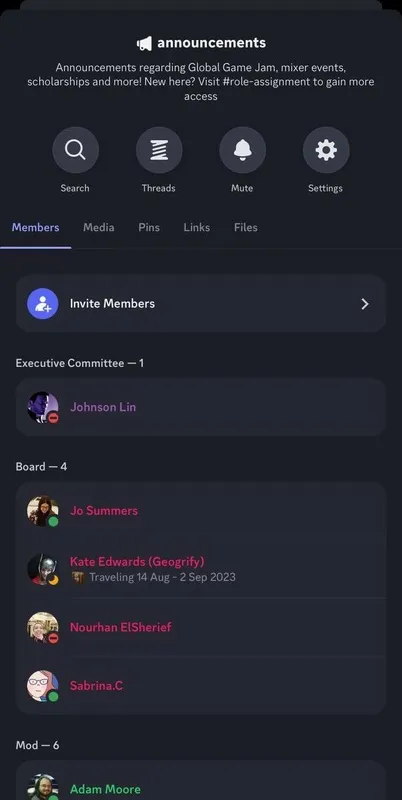This screenshot has width=402, height=800.
Task: Mute the channel with bell icon
Action: [242, 150]
